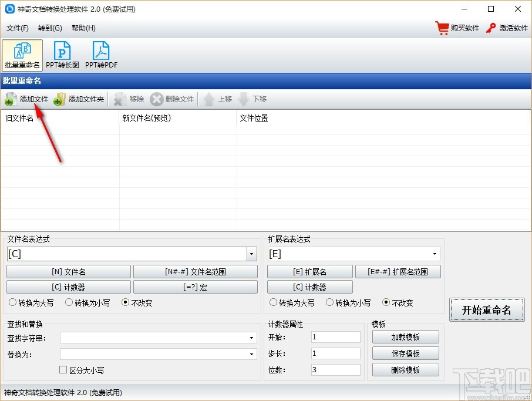Click the 新文件名(预览) column header
This screenshot has height=401, width=532.
pos(178,118)
